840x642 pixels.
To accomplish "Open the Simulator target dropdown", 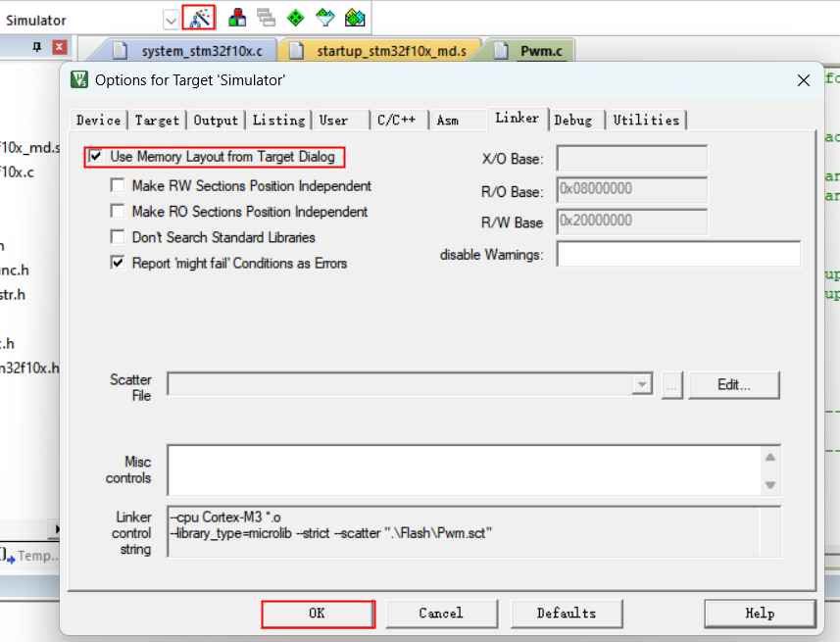I will 171,20.
